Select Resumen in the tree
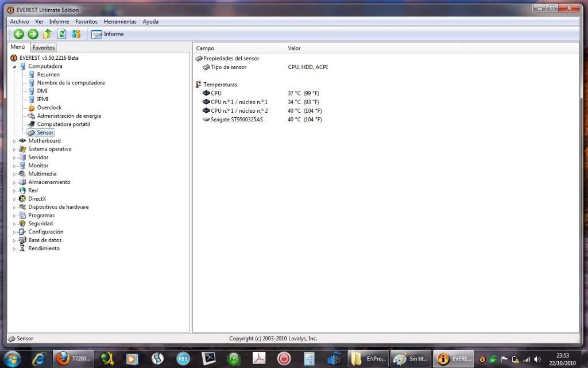This screenshot has width=588, height=368. (48, 74)
